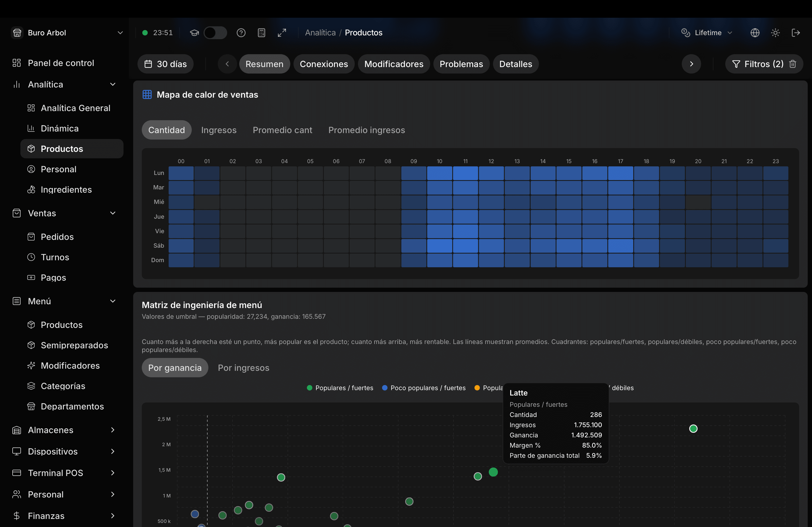Image resolution: width=812 pixels, height=527 pixels.
Task: Open the help question mark icon
Action: click(241, 33)
